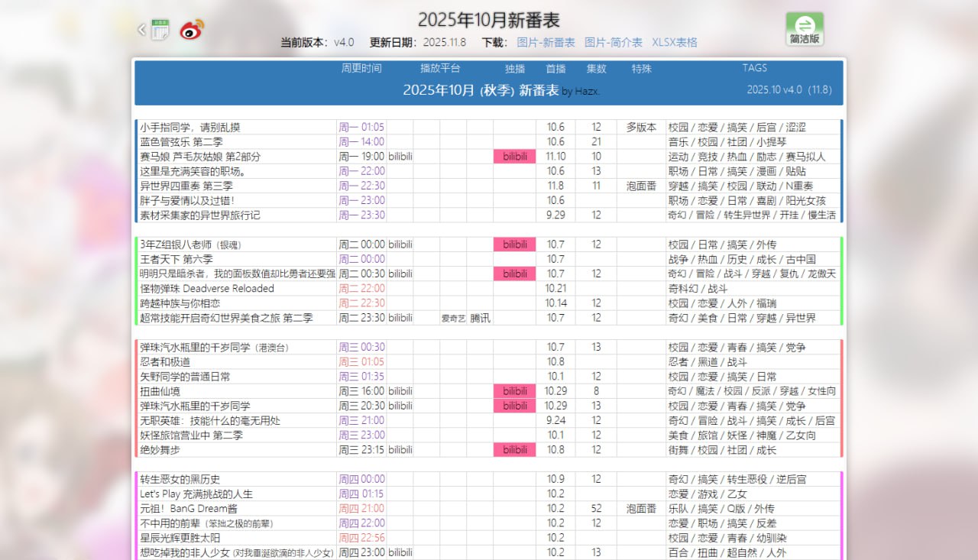Select the title 胖子与爱情以及过错!
978x560 pixels.
click(186, 200)
